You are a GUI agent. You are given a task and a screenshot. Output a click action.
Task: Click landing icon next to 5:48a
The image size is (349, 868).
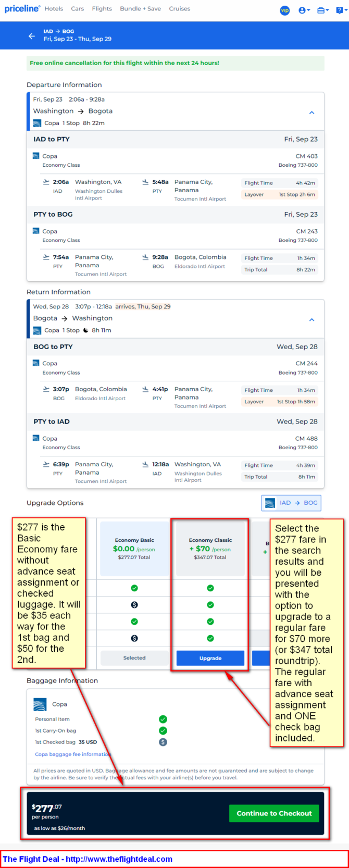145,182
